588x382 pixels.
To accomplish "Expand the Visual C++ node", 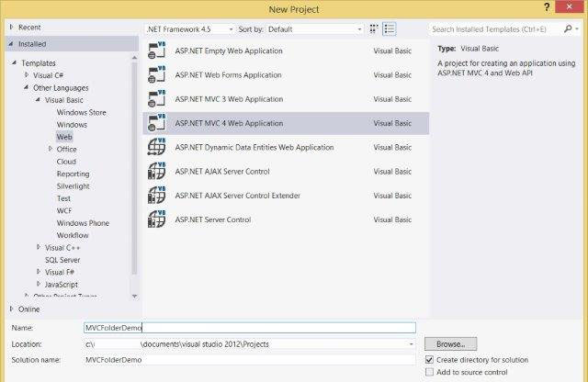I will 39,247.
